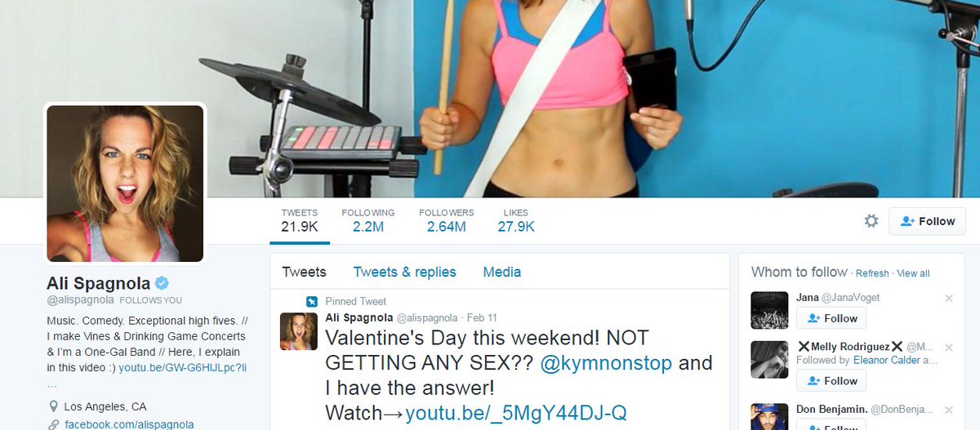Open Don Benjamin's avatar thumbnail
980x430 pixels.
click(769, 415)
